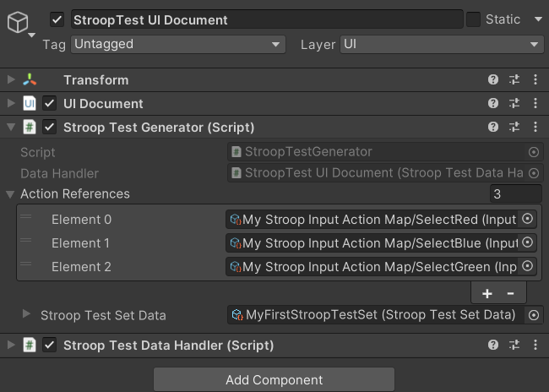
Task: Open object picker for Element 1
Action: tap(527, 242)
